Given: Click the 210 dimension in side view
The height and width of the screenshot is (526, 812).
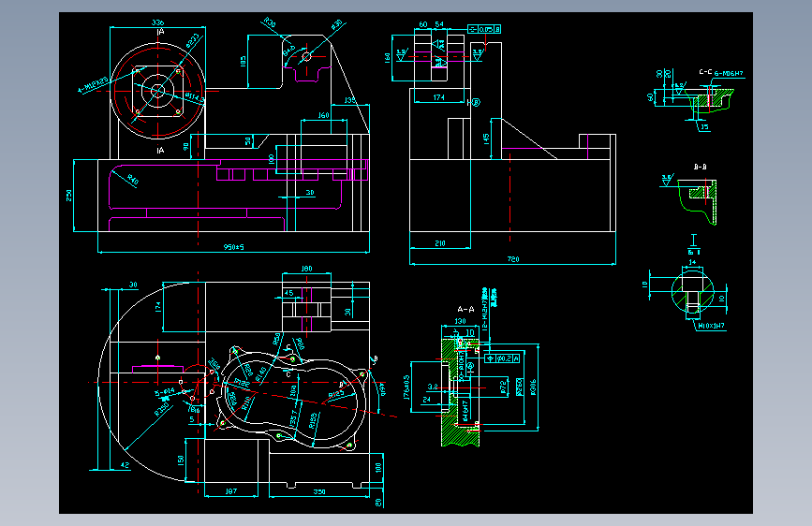Looking at the screenshot, I should click(x=440, y=243).
